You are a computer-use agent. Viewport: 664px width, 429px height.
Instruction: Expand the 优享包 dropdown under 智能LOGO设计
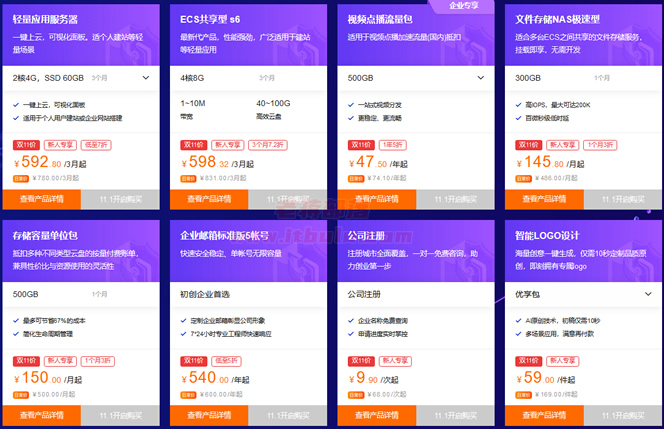tap(584, 294)
